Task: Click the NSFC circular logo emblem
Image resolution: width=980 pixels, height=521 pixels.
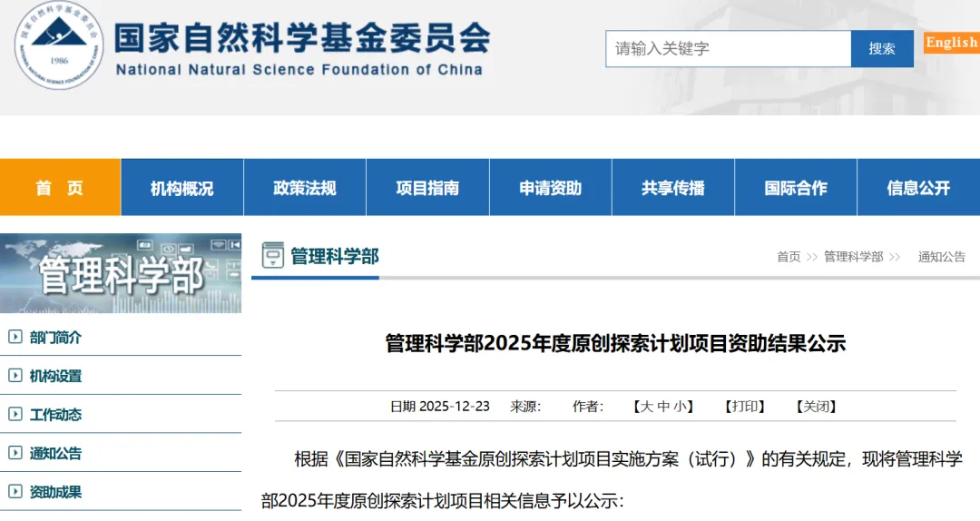Action: [x=60, y=44]
